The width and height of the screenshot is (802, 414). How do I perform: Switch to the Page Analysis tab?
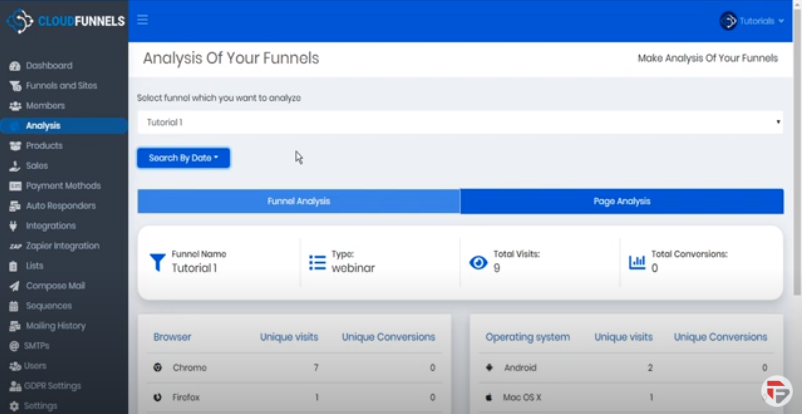[621, 201]
